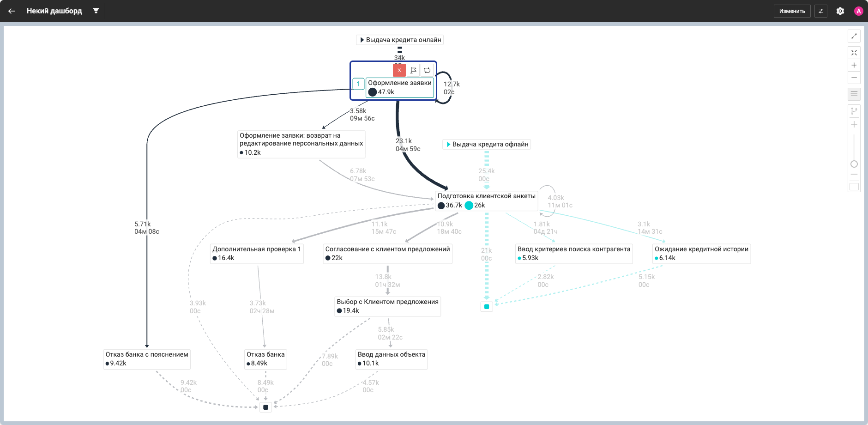Click the loop icon on Оформление заявки node

click(x=427, y=70)
